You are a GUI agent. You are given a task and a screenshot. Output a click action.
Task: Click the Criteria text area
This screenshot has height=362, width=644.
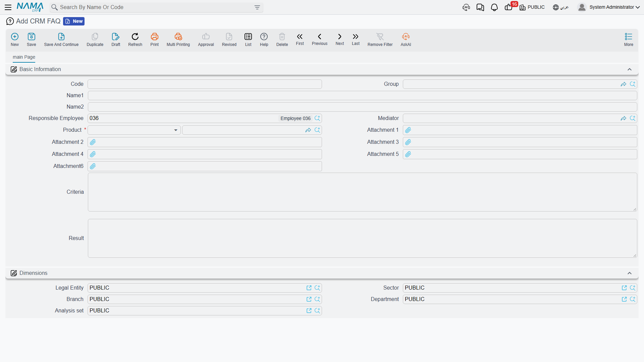click(362, 192)
